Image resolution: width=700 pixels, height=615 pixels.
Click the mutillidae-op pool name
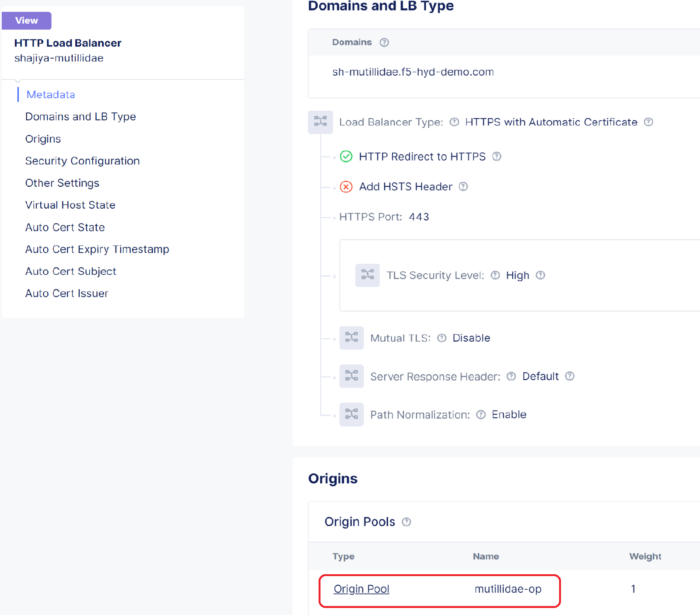[x=508, y=589]
